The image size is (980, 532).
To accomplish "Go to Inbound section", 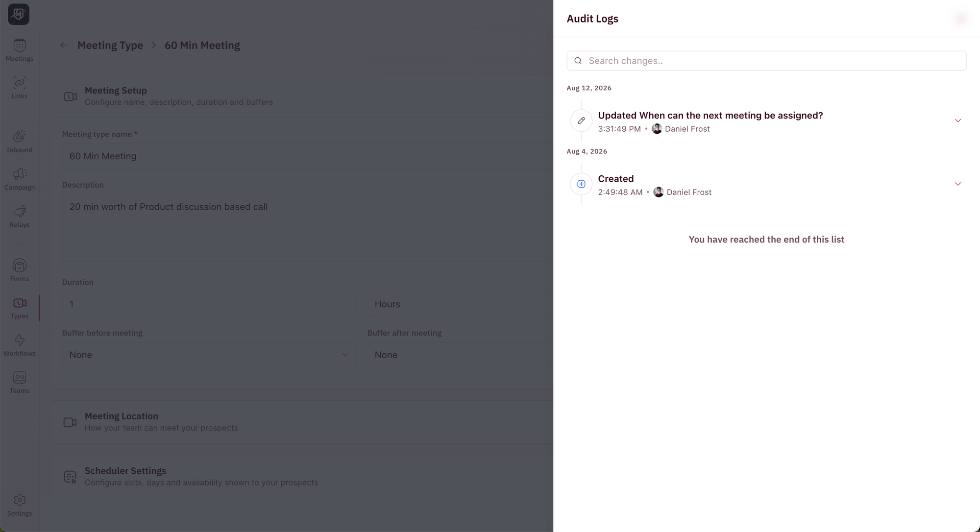I will click(20, 142).
